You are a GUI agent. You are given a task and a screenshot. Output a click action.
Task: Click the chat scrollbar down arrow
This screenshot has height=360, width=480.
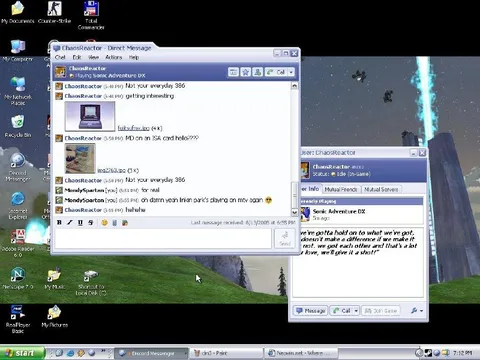pyautogui.click(x=294, y=212)
